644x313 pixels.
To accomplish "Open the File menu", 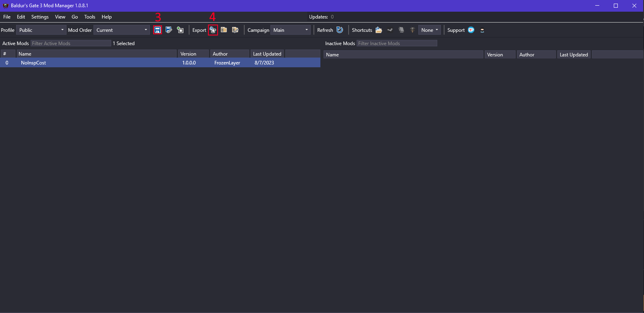I will pos(7,17).
